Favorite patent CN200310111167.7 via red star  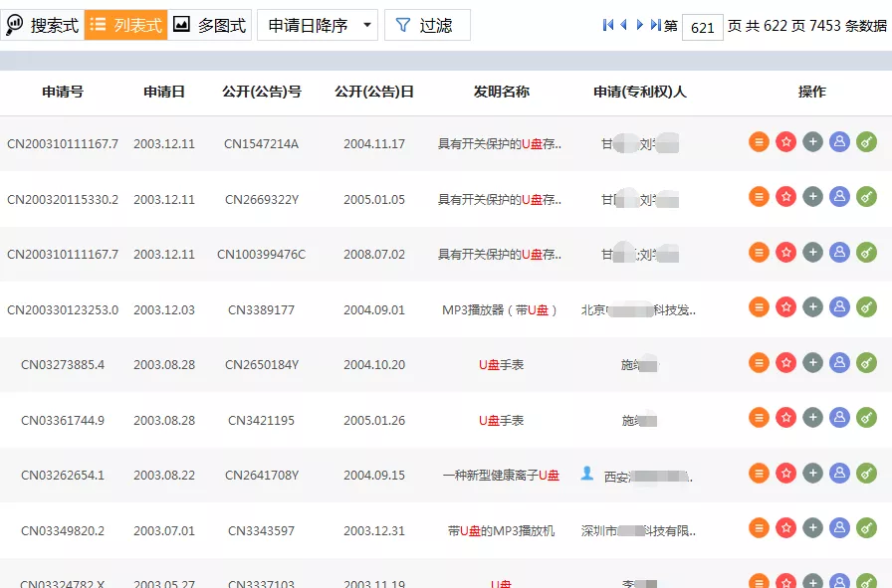[x=785, y=141]
